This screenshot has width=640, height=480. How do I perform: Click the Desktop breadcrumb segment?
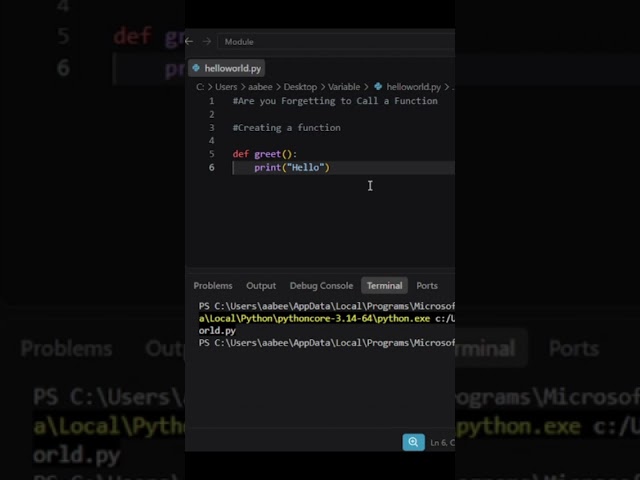click(300, 87)
